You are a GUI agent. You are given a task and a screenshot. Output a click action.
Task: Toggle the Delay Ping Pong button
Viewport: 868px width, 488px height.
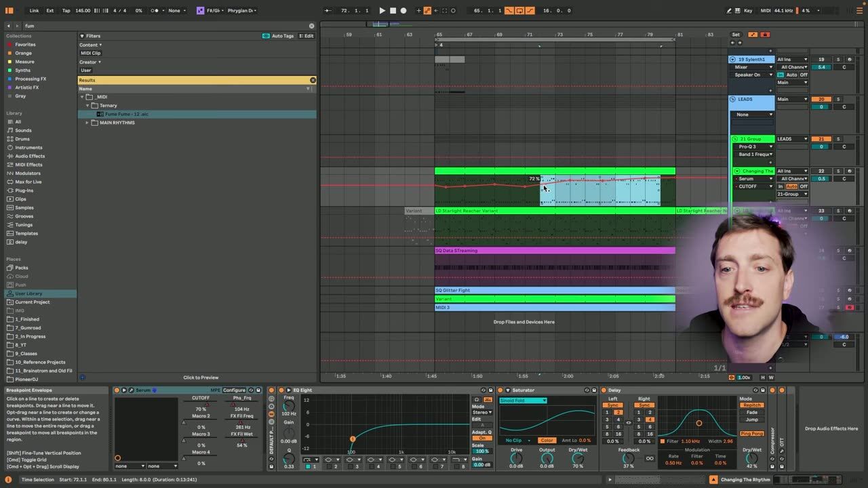(x=751, y=434)
